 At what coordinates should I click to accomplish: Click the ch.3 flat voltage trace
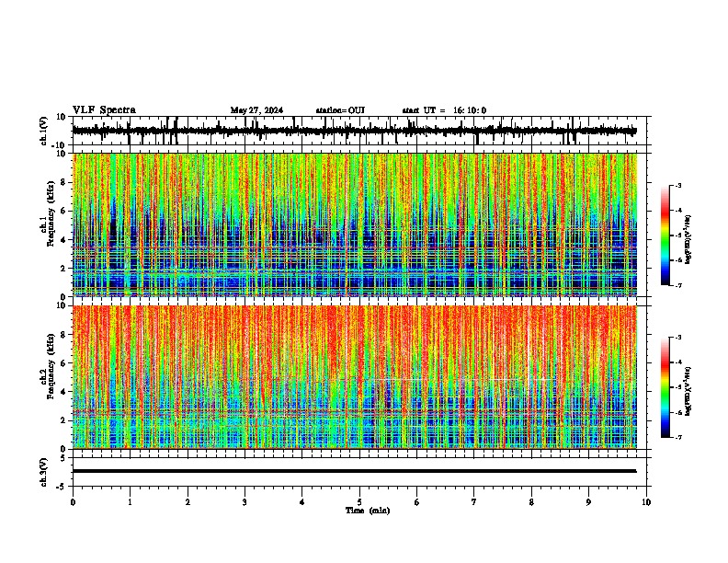354,471
